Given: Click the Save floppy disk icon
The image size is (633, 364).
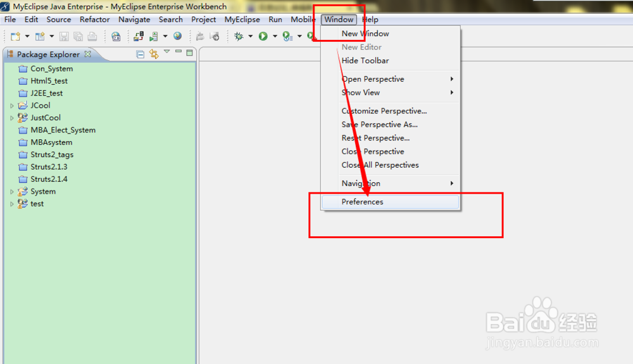Looking at the screenshot, I should click(x=64, y=36).
